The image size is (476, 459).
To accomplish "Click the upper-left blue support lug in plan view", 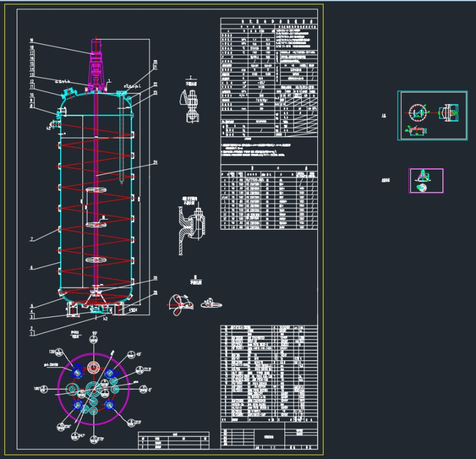I will (77, 372).
